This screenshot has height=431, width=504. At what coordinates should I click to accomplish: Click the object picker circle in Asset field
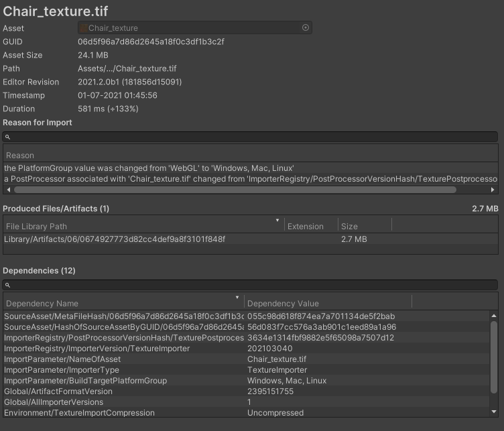[x=306, y=28]
